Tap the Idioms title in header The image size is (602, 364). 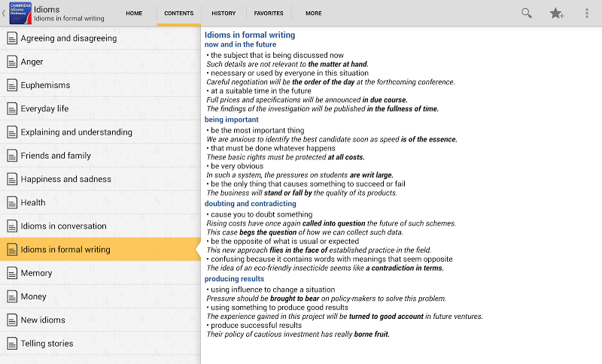[x=47, y=9]
